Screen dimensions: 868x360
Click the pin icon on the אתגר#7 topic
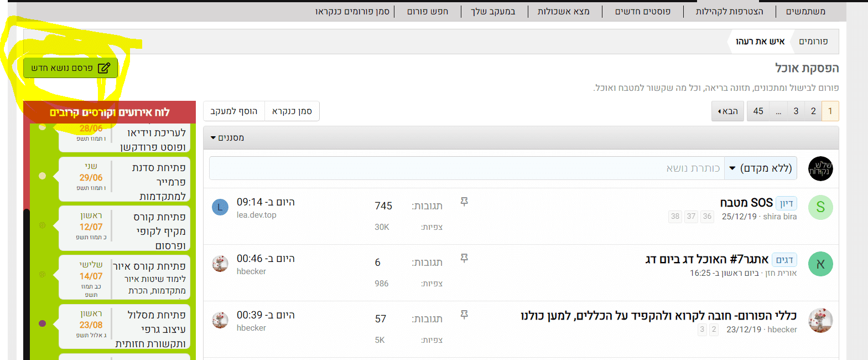464,258
